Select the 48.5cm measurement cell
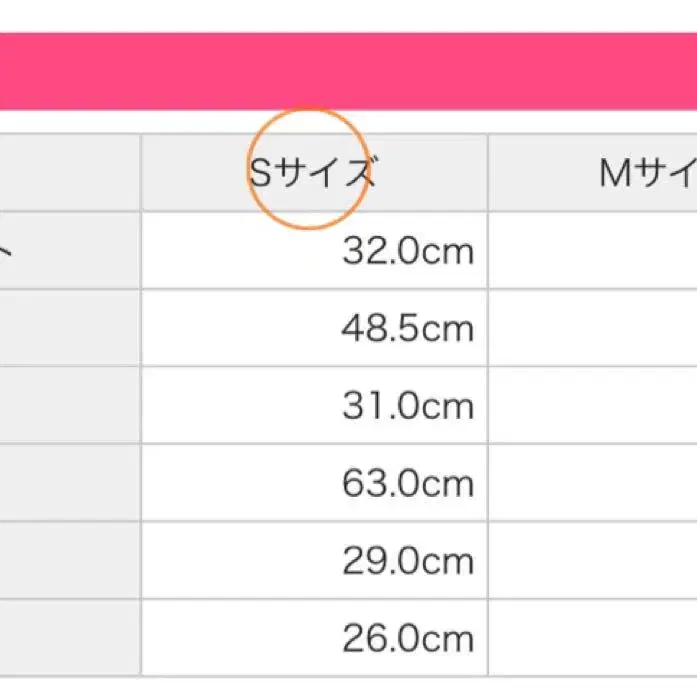 [x=407, y=328]
